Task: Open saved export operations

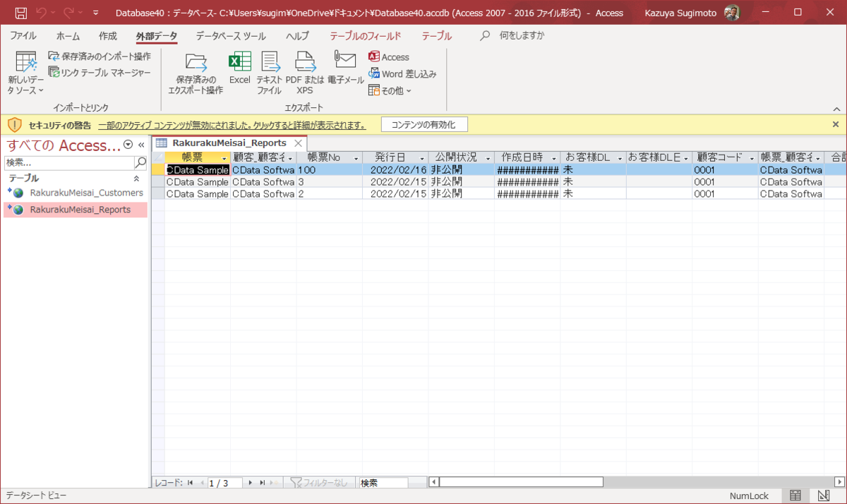Action: (x=196, y=73)
